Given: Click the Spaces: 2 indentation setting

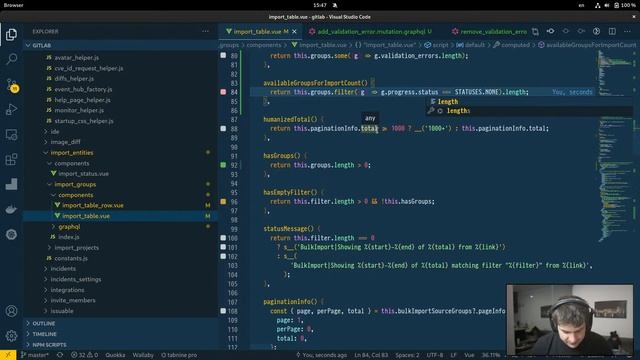Looking at the screenshot, I should pos(407,355).
